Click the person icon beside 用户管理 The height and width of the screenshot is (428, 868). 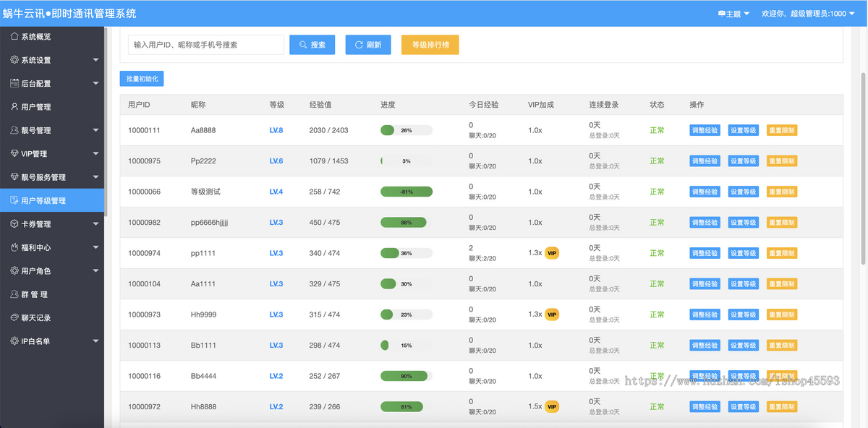coord(14,106)
